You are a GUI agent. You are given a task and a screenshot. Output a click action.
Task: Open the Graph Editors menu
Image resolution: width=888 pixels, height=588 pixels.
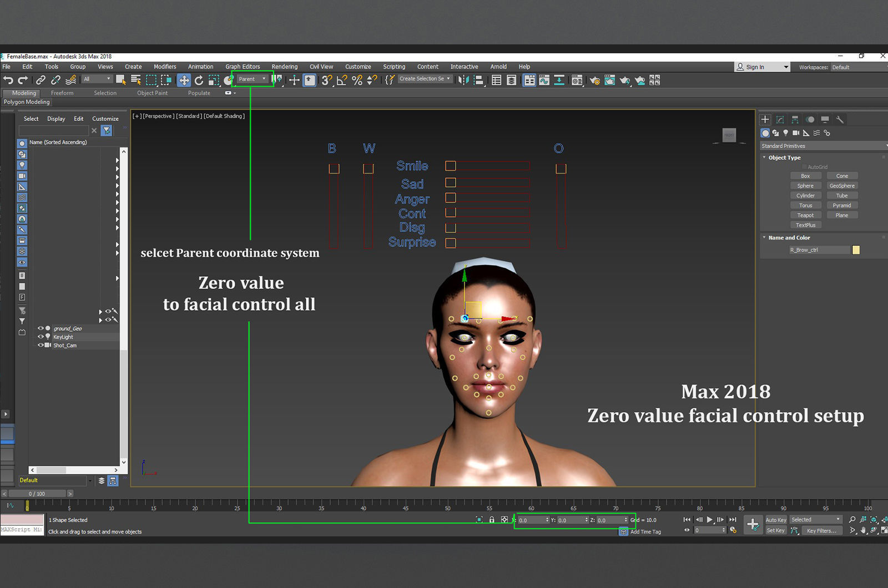coord(243,67)
